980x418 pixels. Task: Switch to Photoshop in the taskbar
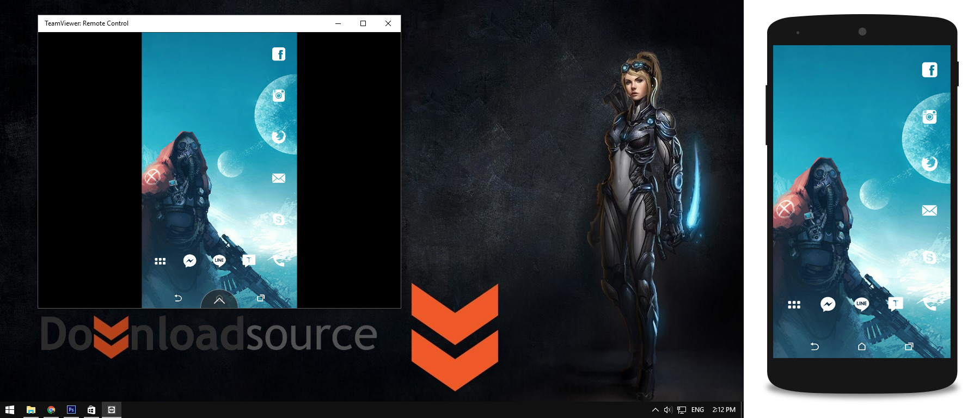point(71,410)
